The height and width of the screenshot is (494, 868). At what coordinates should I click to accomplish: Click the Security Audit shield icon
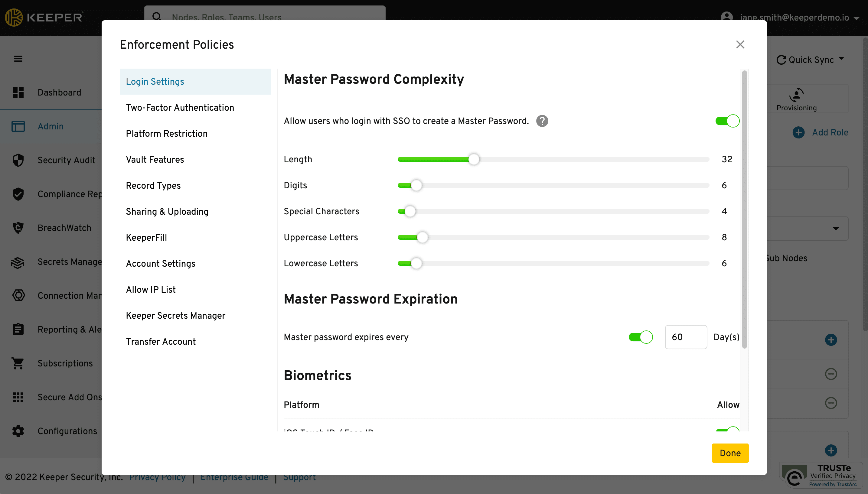tap(18, 160)
